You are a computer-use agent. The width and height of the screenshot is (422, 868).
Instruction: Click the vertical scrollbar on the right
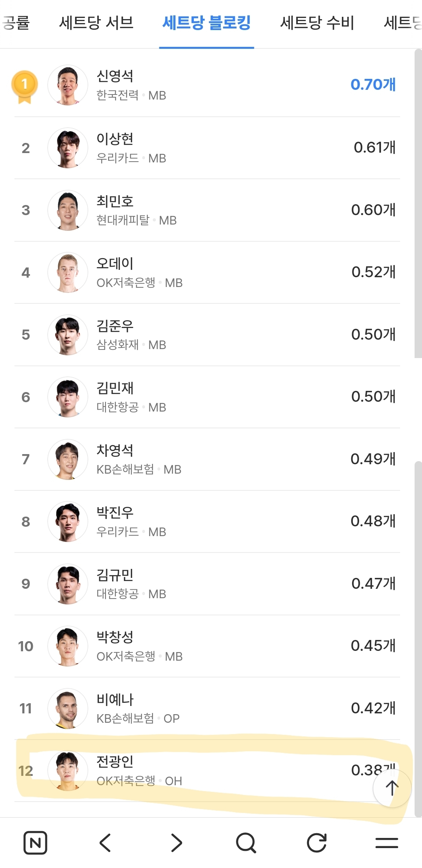coord(418,203)
